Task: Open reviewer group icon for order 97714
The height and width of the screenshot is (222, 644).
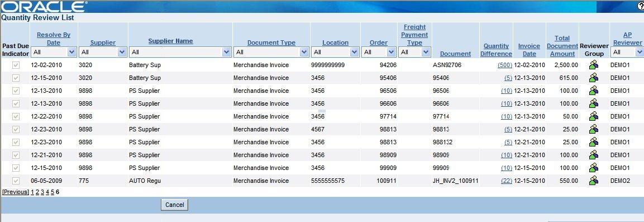Action: 594,116
